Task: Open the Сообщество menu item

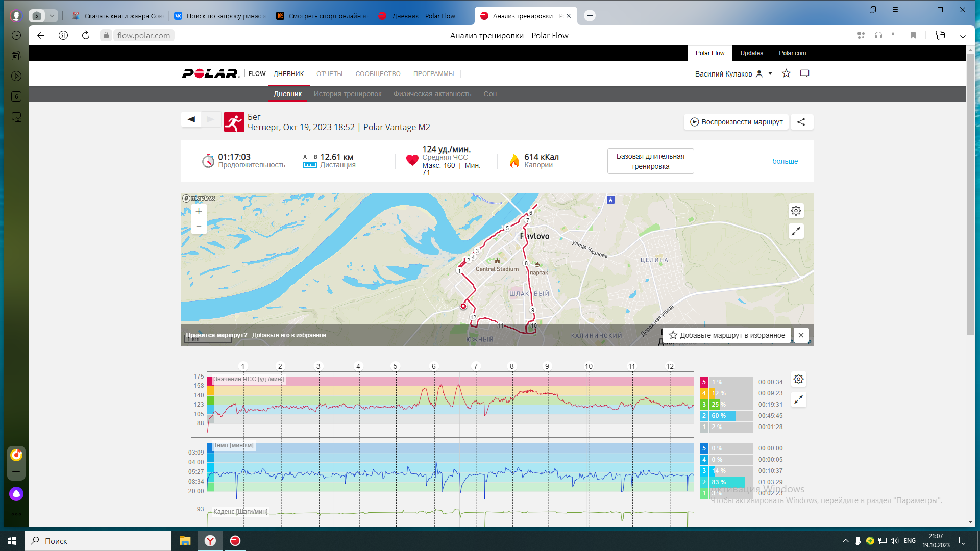Action: (378, 74)
